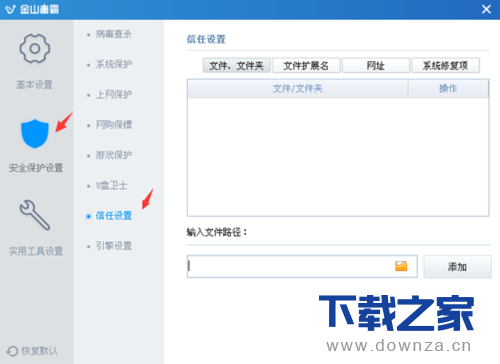Click the 添加 button
500x364 pixels.
(x=457, y=267)
